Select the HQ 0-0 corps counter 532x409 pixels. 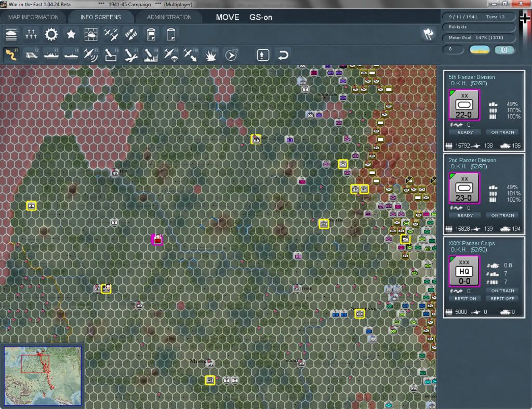click(x=464, y=271)
